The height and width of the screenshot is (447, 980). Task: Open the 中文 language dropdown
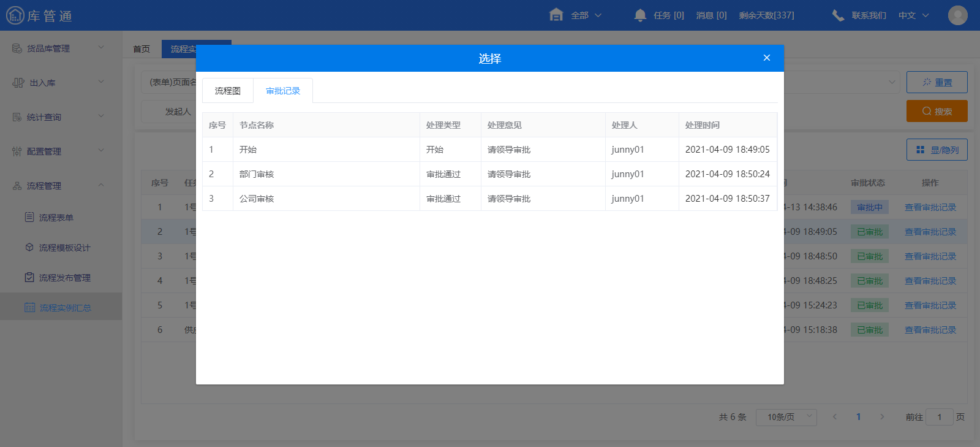click(913, 15)
